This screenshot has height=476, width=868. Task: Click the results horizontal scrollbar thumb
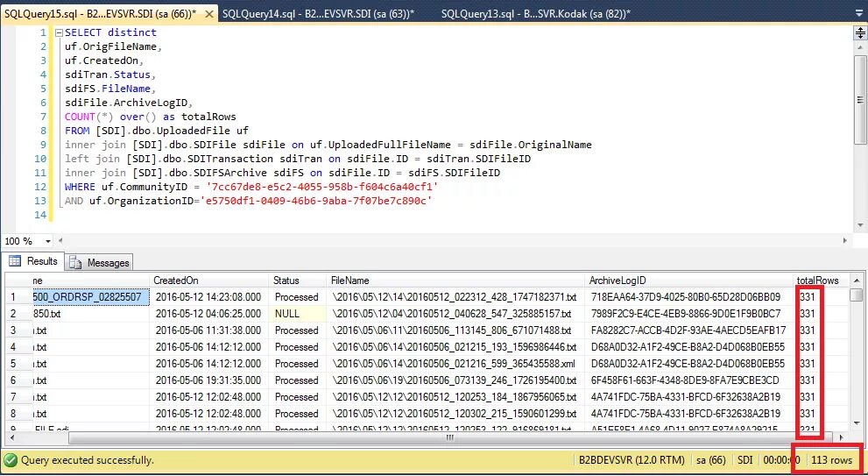tap(450, 437)
